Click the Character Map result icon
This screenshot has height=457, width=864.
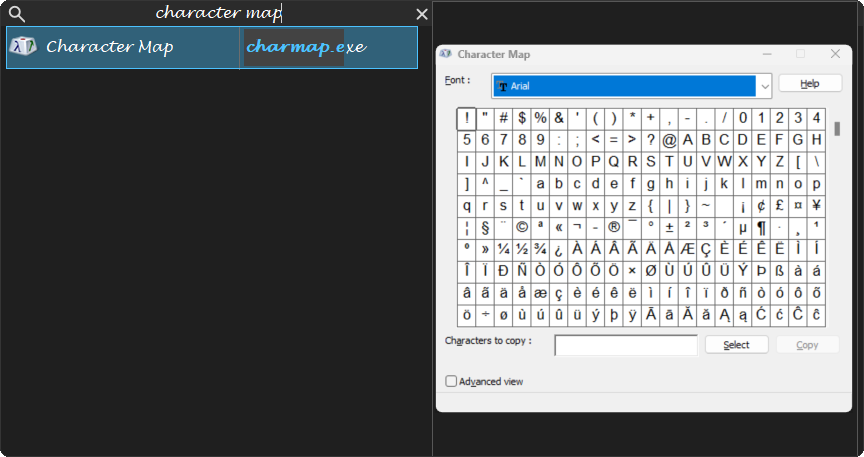tap(23, 46)
